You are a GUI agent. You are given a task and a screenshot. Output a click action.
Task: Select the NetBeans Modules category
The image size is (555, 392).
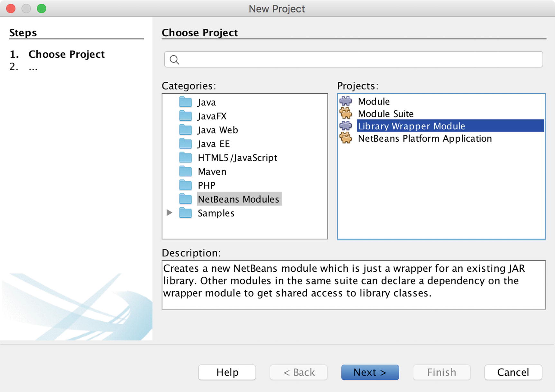point(239,199)
